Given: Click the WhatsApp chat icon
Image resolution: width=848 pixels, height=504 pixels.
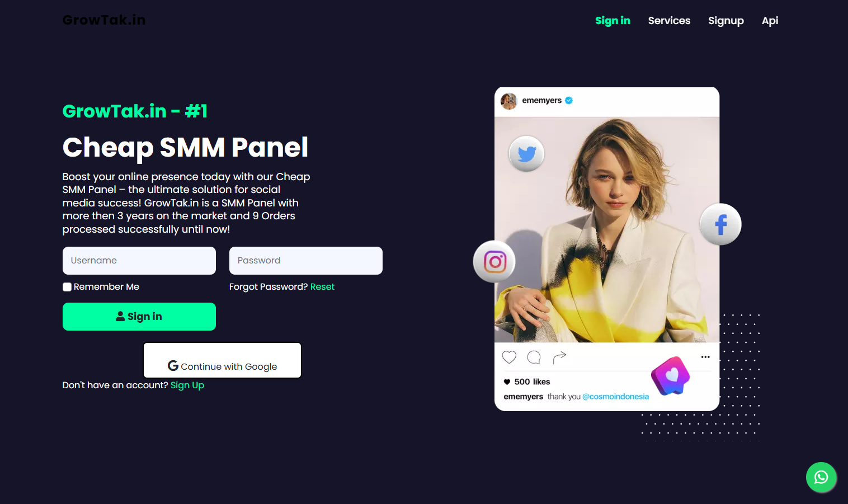Looking at the screenshot, I should click(821, 477).
